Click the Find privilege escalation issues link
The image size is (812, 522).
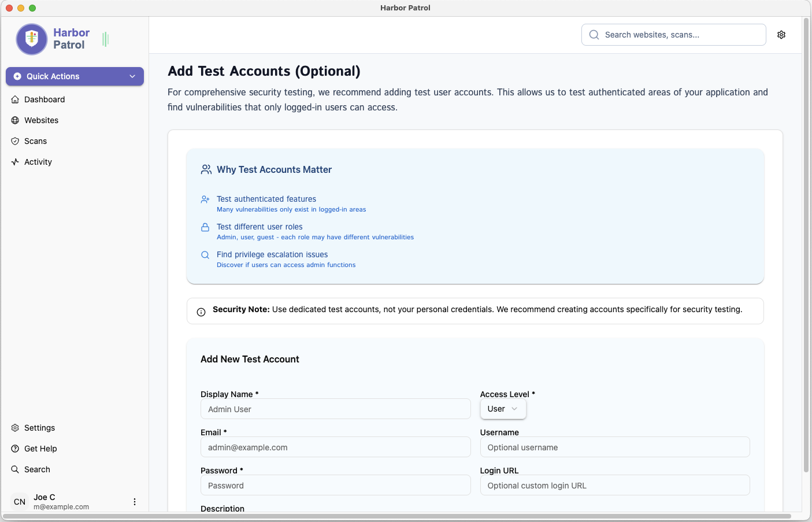click(272, 254)
